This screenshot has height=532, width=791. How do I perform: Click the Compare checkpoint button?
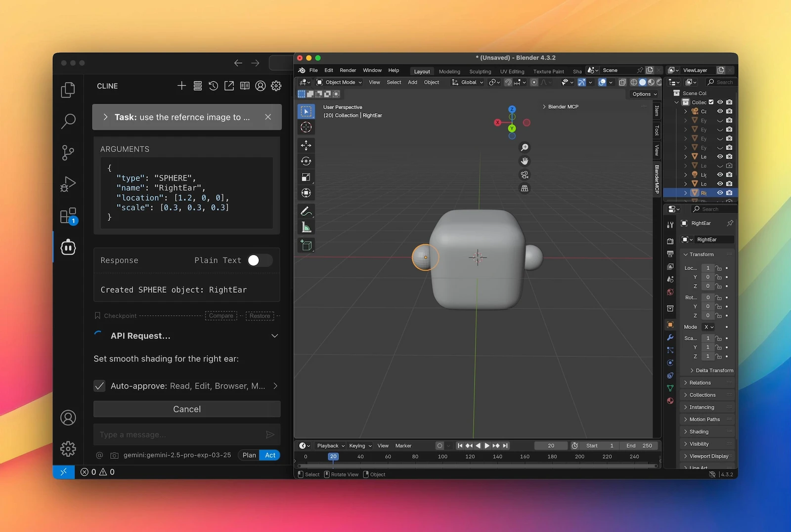coord(221,316)
